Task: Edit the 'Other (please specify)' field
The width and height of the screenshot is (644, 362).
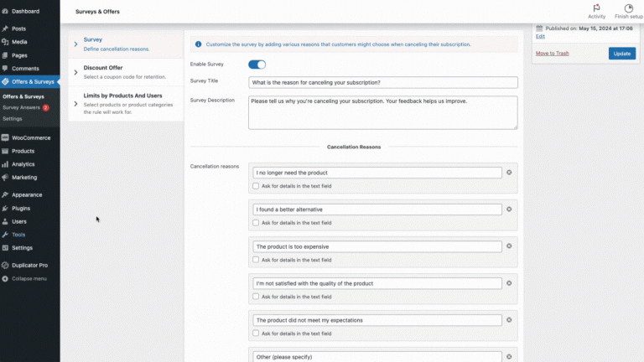Action: 377,357
